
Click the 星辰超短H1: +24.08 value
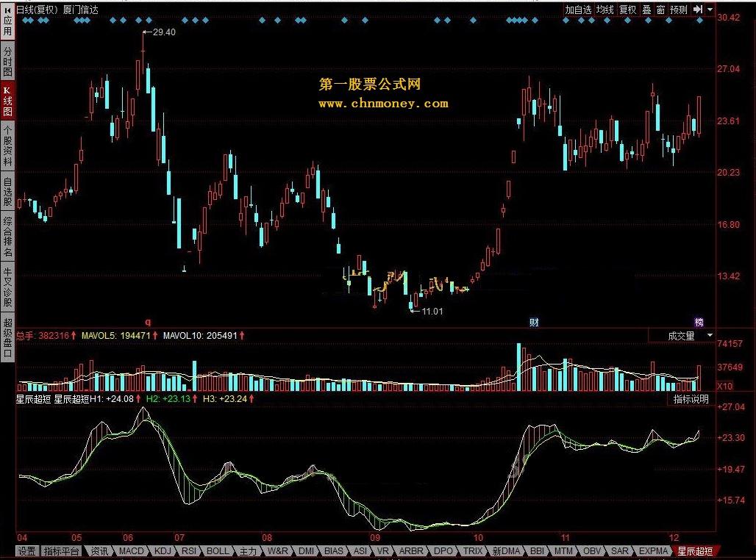click(93, 398)
